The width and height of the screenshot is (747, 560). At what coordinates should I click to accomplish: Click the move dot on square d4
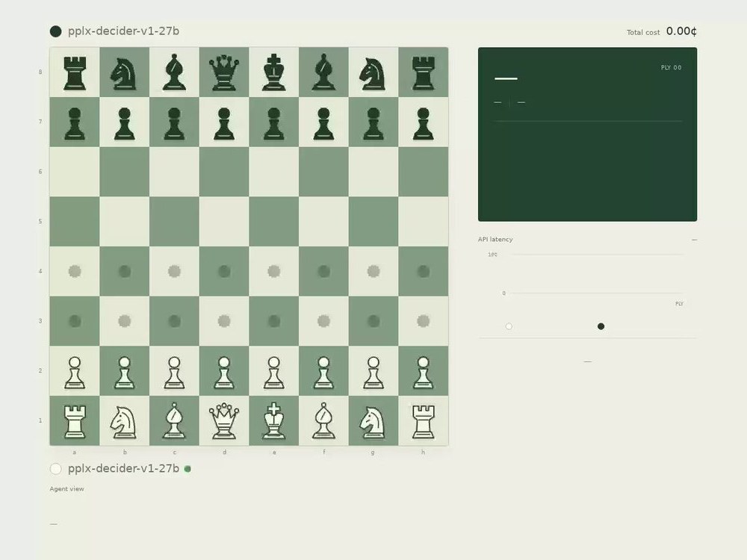tap(224, 272)
